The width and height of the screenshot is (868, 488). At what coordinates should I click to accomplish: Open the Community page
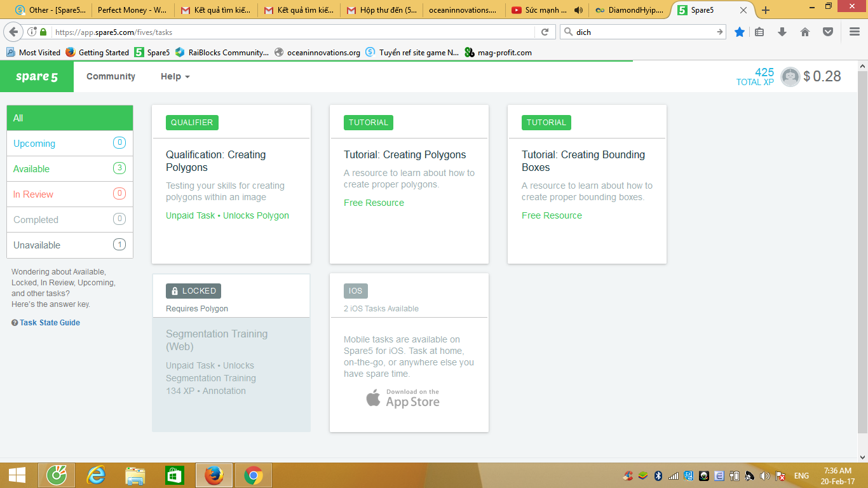click(111, 76)
